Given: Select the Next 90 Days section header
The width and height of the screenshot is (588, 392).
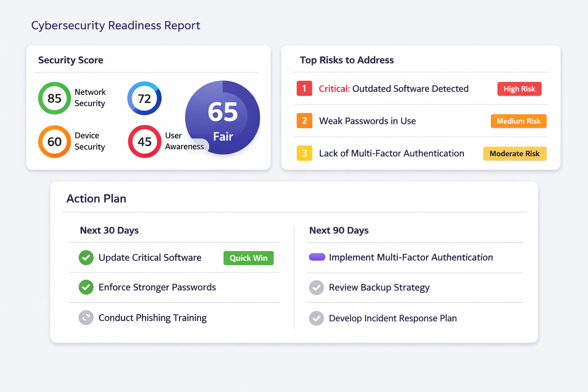Looking at the screenshot, I should pyautogui.click(x=339, y=230).
